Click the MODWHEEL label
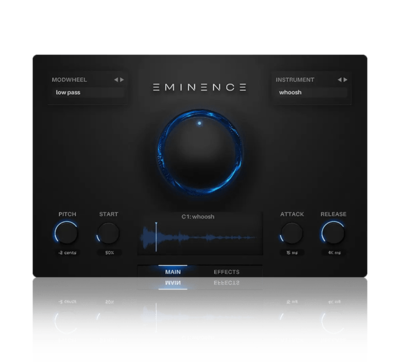 (x=69, y=80)
